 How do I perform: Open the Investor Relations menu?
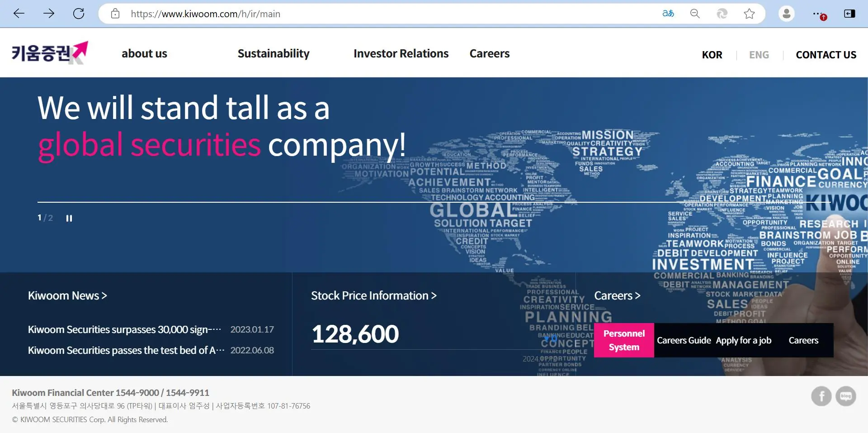coord(401,53)
